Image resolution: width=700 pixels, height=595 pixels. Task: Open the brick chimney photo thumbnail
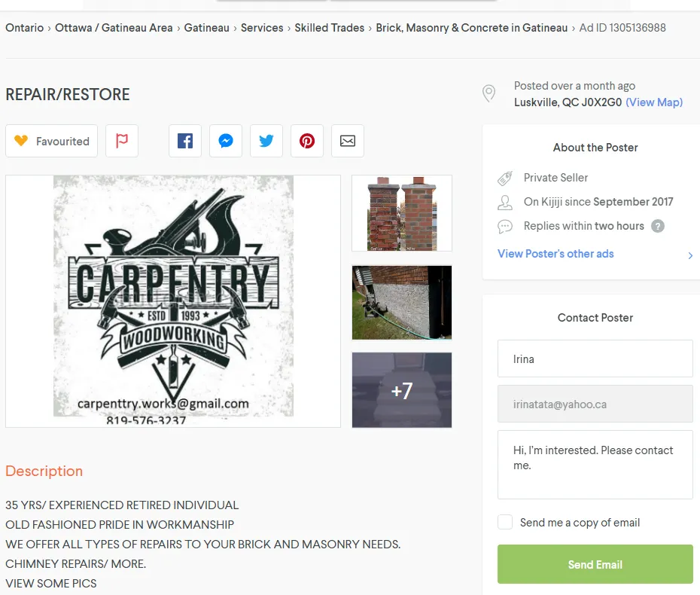click(x=402, y=213)
